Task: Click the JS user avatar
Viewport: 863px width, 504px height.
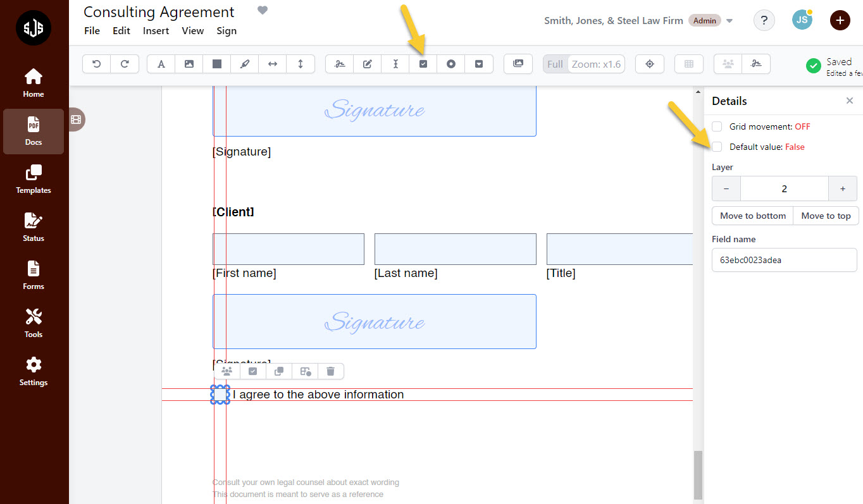Action: tap(802, 20)
